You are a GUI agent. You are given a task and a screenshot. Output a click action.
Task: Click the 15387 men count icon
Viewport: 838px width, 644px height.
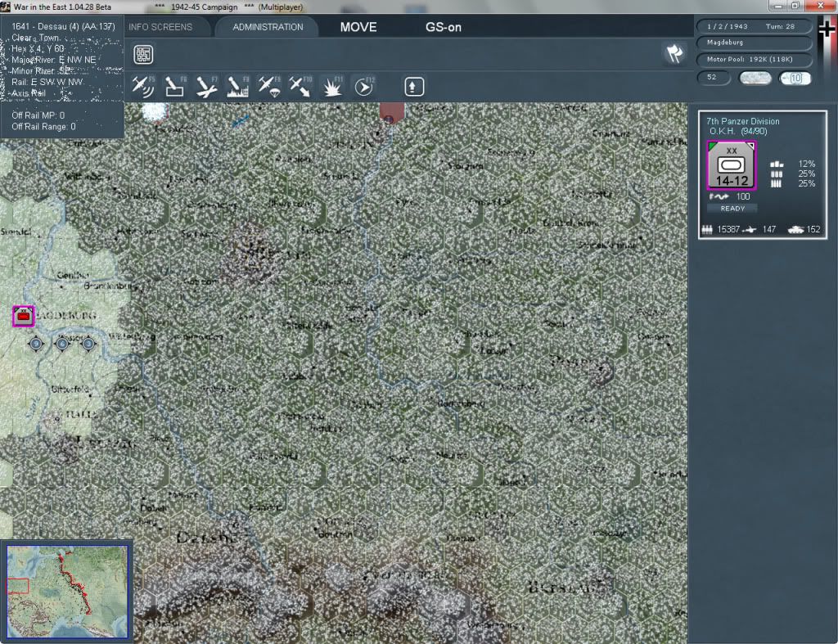click(x=707, y=230)
